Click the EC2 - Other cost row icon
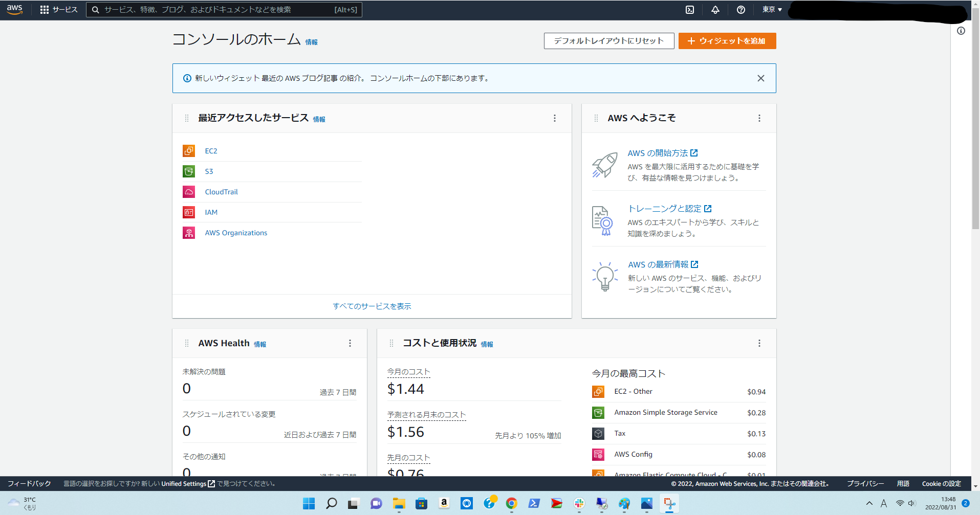 pos(598,392)
